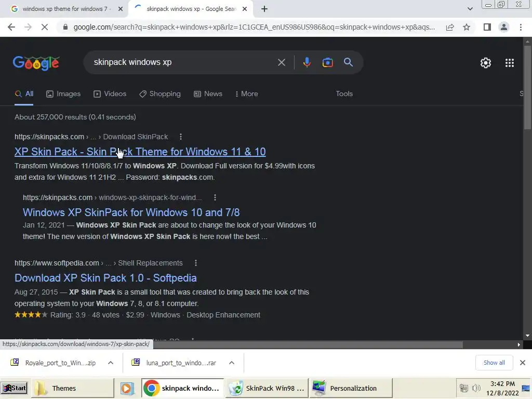Switch to Images results
Viewport: 532px width, 399px height.
tap(63, 94)
